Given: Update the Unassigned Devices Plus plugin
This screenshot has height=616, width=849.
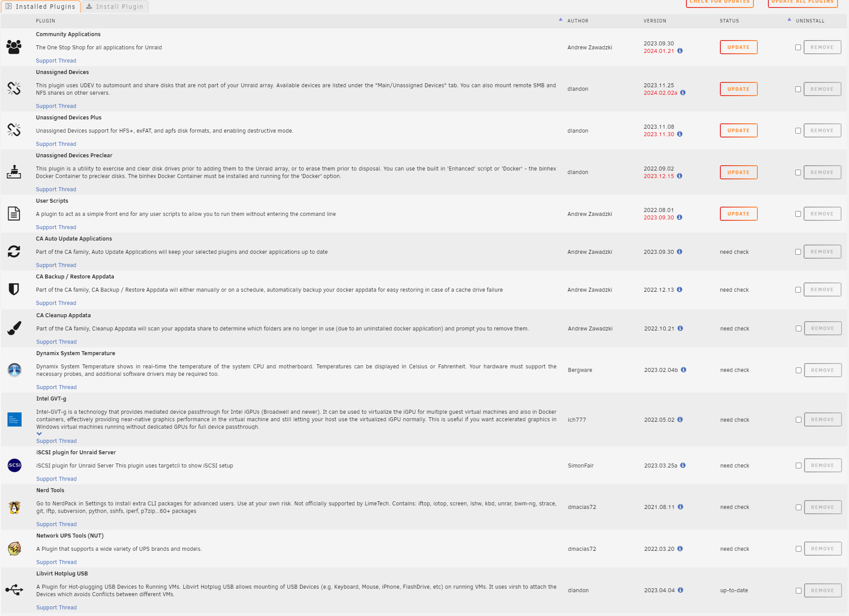Looking at the screenshot, I should [738, 130].
